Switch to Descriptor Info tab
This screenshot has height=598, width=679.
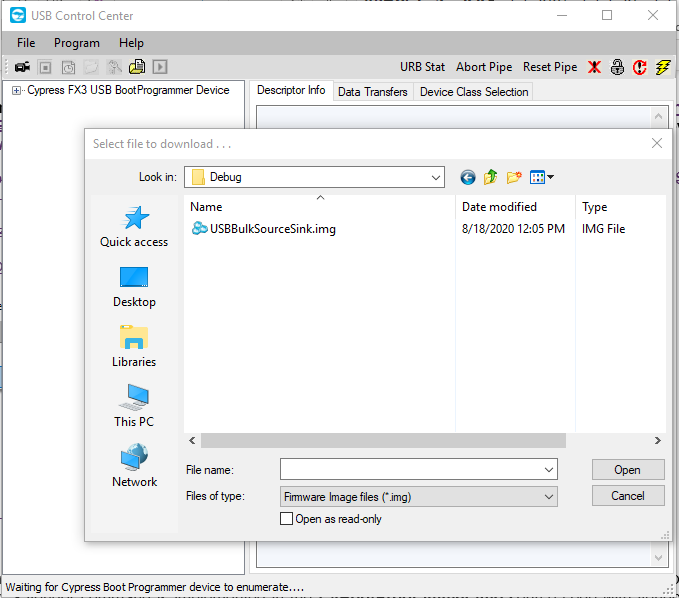[291, 90]
